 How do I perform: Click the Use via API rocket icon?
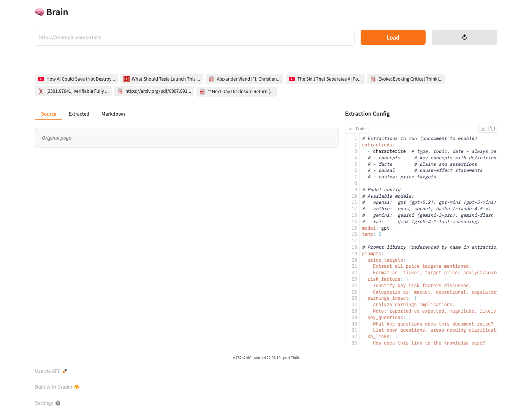click(x=65, y=371)
